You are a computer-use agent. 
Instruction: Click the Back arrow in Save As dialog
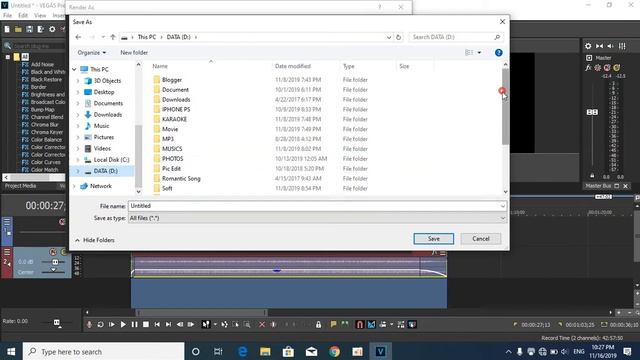(x=78, y=37)
